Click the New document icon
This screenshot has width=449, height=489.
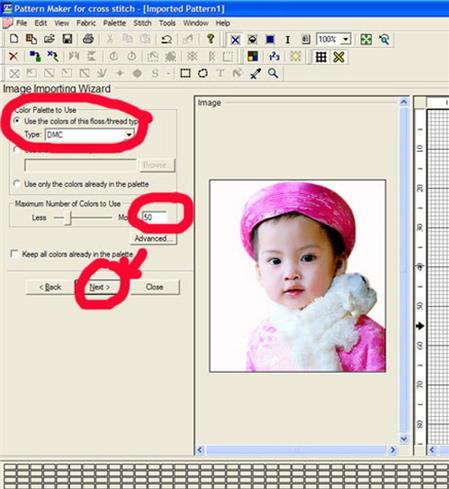pos(14,39)
